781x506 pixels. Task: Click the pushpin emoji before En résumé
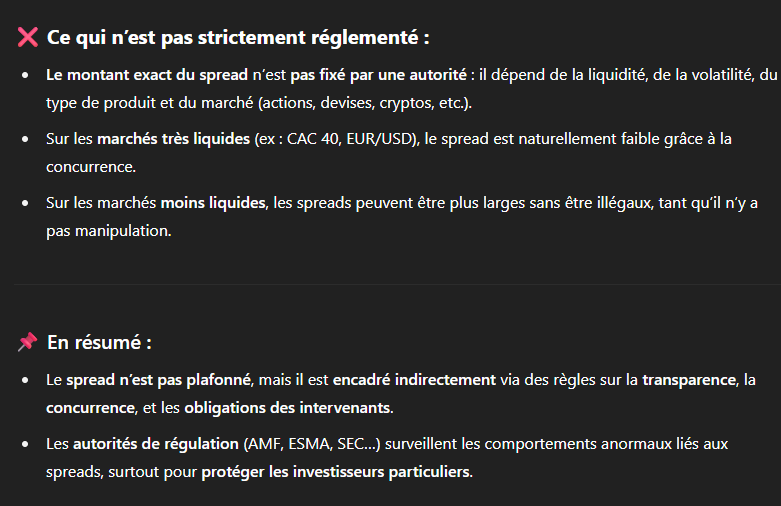(x=27, y=342)
